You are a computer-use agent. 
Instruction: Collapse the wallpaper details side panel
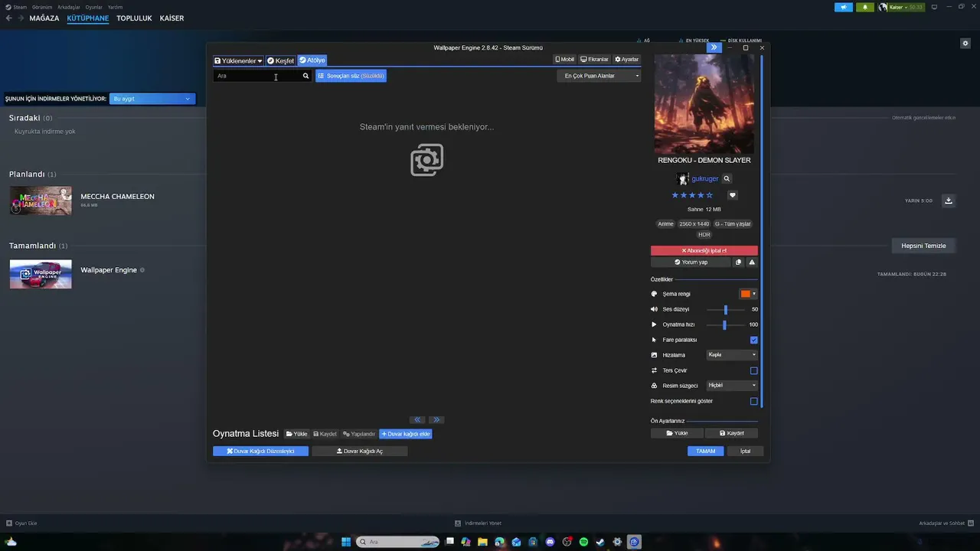point(714,47)
